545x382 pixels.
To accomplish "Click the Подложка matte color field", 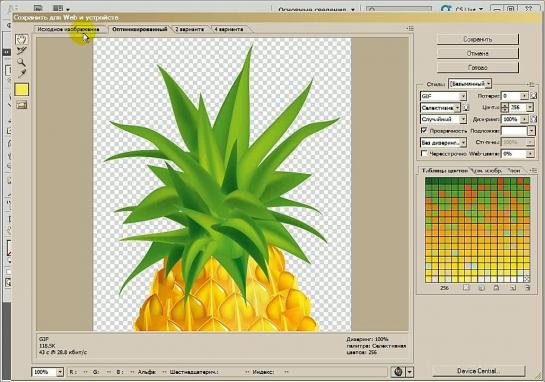I will click(x=514, y=131).
